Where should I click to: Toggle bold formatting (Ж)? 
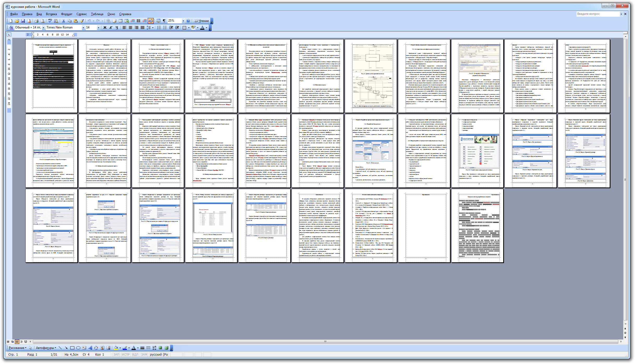point(105,28)
